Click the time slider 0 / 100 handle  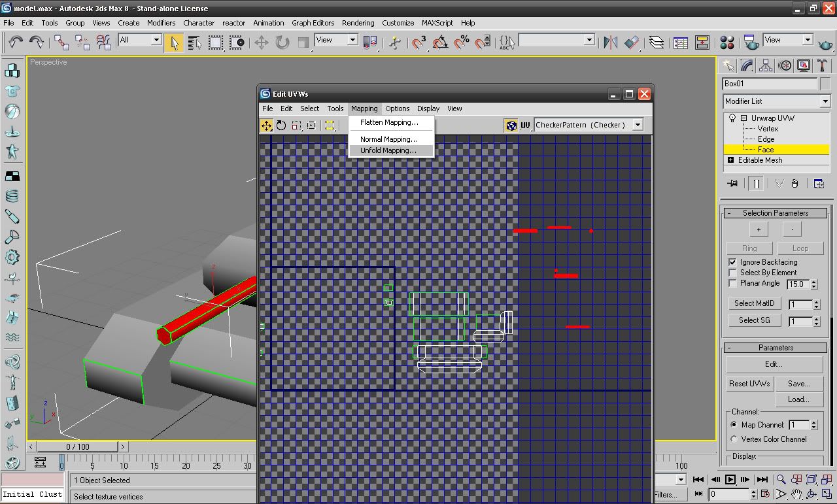(x=78, y=446)
